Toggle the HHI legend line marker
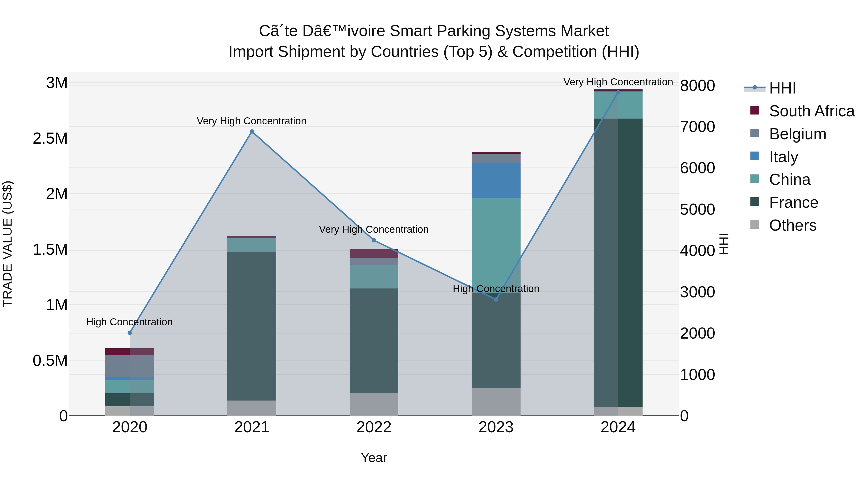This screenshot has height=488, width=868. tap(755, 88)
